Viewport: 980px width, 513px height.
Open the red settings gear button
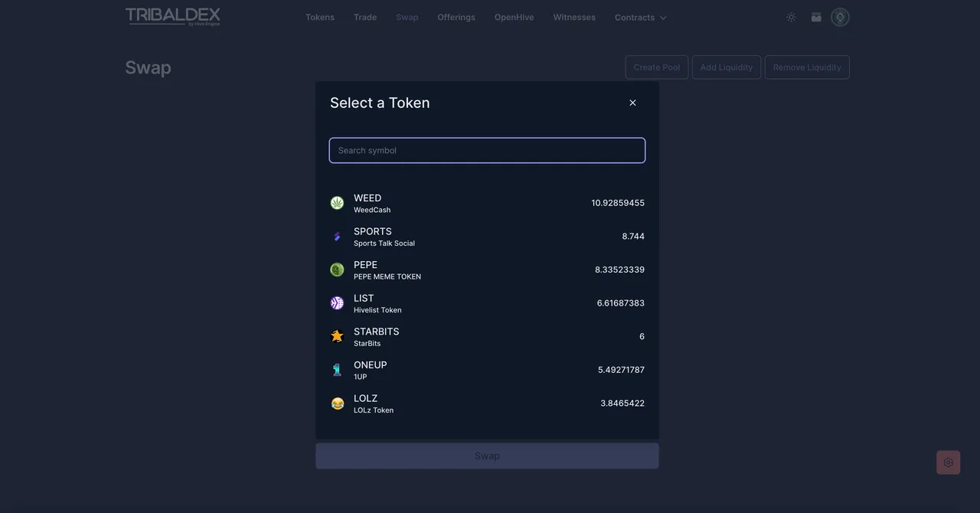coord(948,462)
